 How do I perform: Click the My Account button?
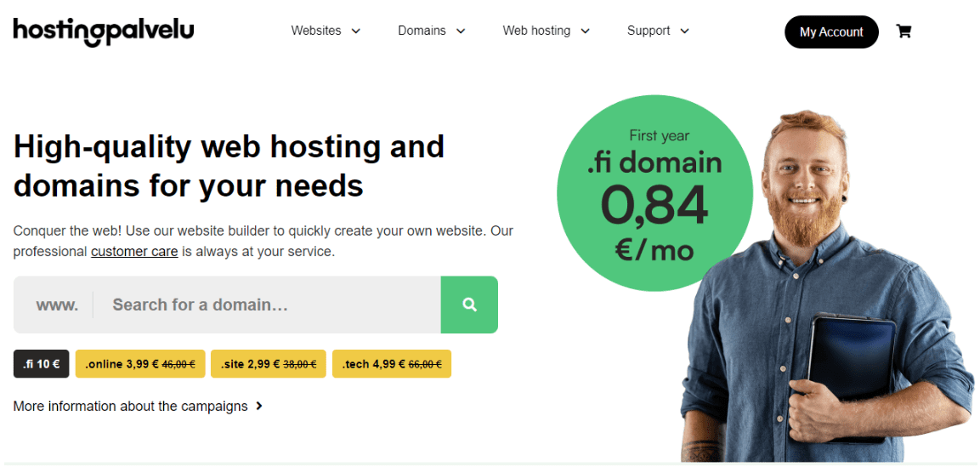tap(831, 31)
